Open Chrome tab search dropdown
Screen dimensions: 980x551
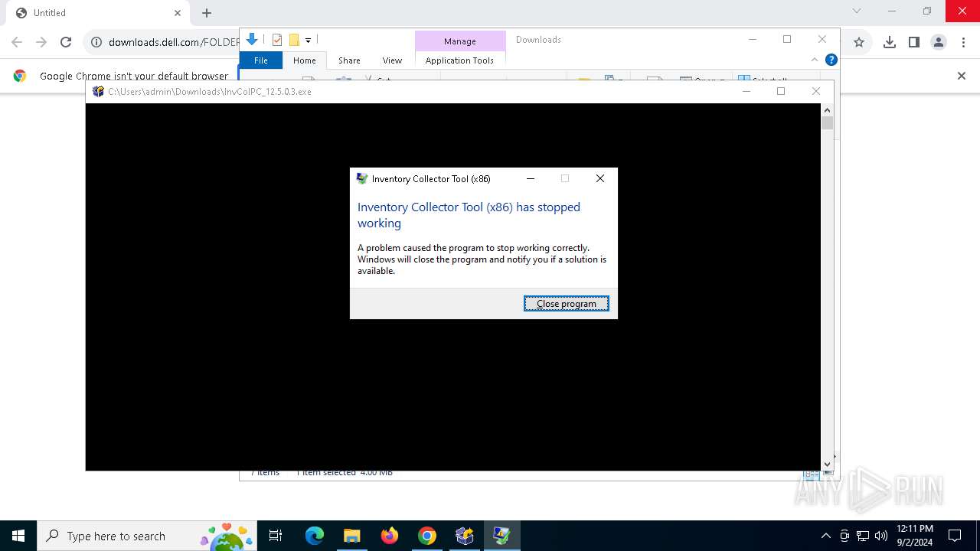point(857,11)
